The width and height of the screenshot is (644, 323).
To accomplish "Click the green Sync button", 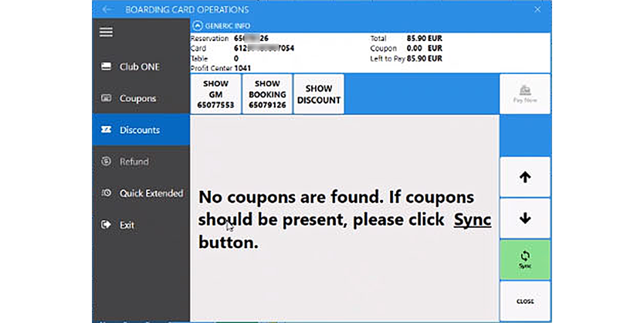I will point(525,259).
